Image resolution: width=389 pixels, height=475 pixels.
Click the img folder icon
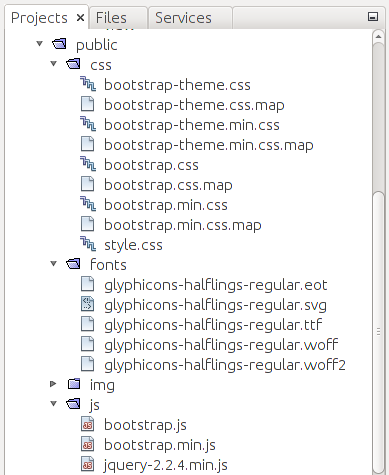tap(74, 384)
